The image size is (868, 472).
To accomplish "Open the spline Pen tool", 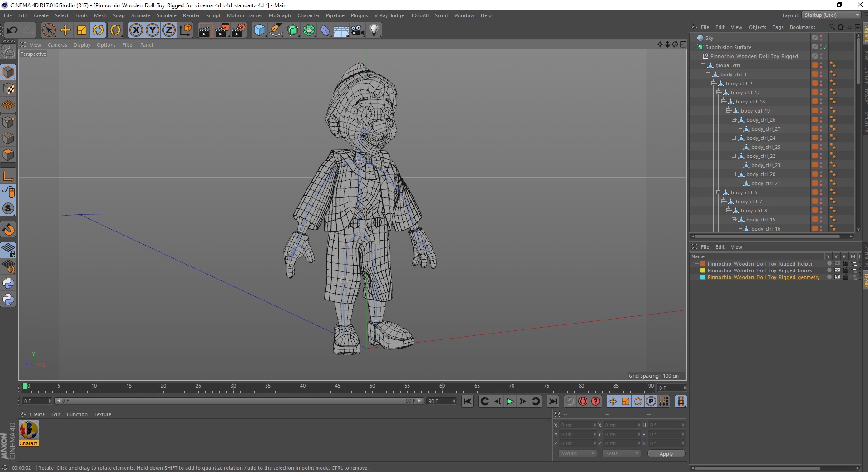I will click(x=276, y=30).
